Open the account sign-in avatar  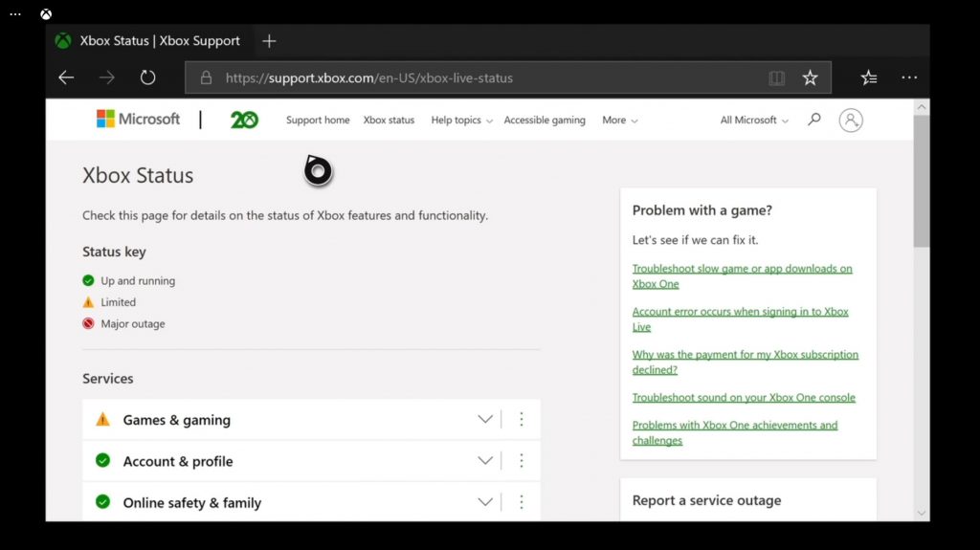pyautogui.click(x=851, y=120)
